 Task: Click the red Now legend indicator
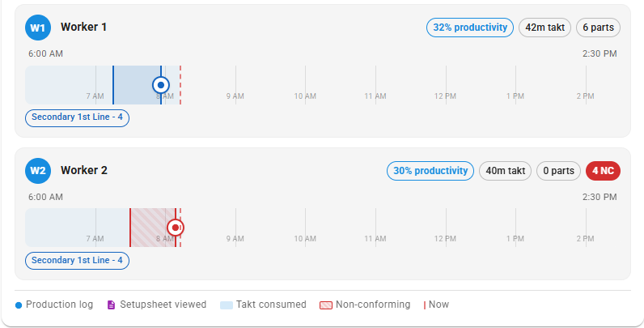(424, 305)
